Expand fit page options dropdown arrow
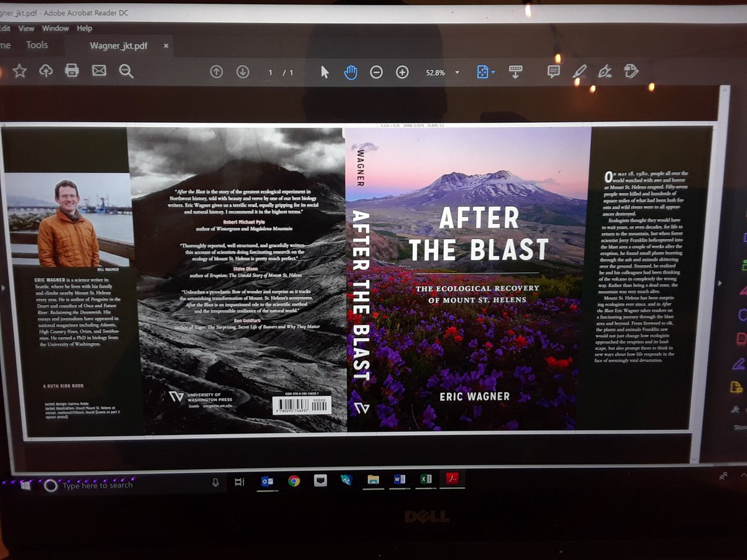747x560 pixels. (493, 73)
